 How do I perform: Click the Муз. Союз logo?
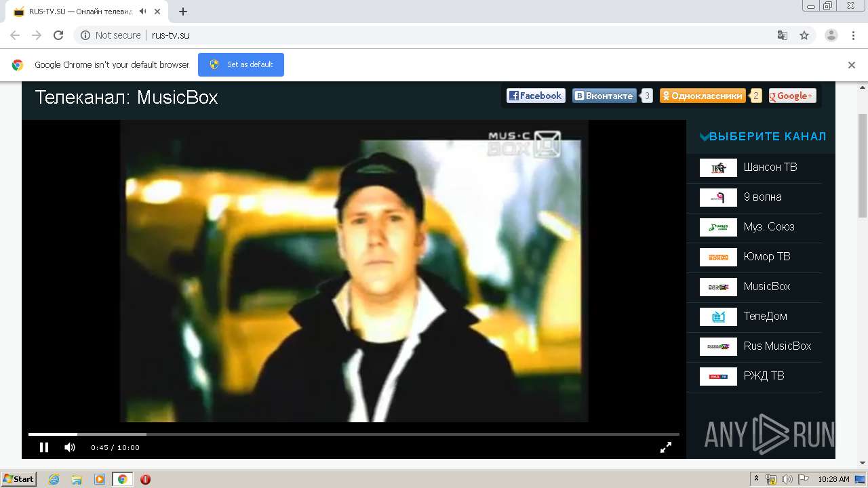click(718, 227)
